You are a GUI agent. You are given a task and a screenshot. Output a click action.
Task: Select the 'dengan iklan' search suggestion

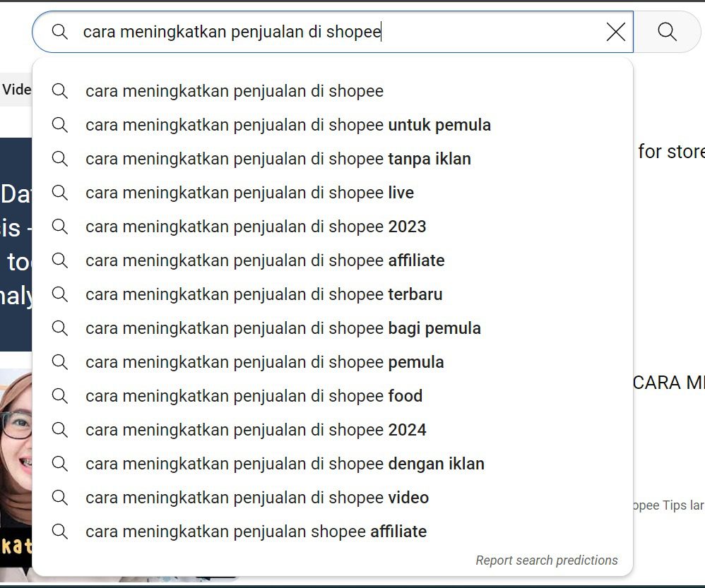pos(284,464)
